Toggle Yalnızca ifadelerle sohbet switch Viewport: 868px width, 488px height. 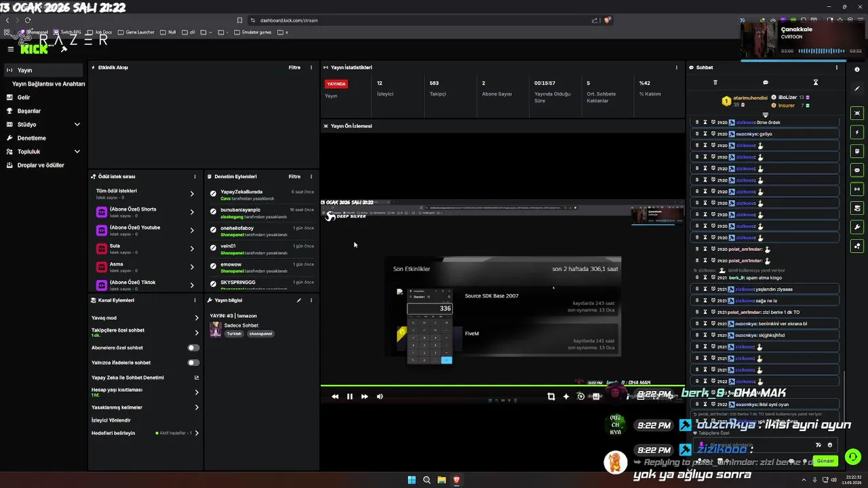coord(193,363)
